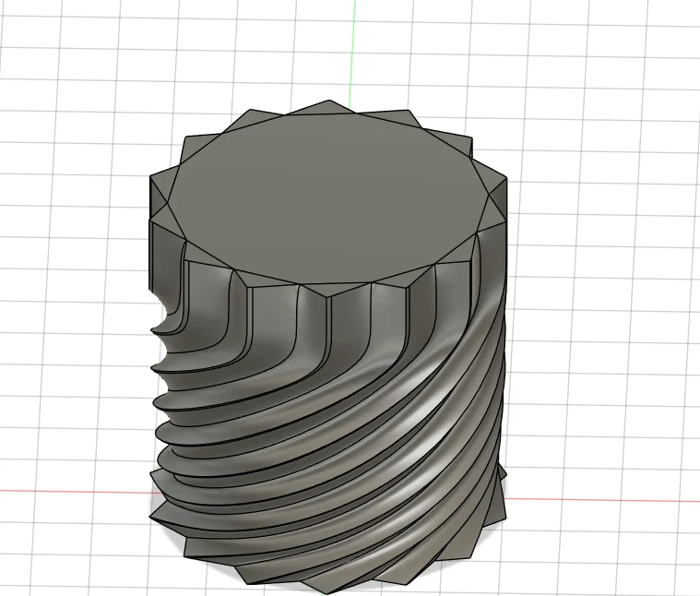Click the red axis line left of model
The width and height of the screenshot is (700, 596).
[x=76, y=492]
